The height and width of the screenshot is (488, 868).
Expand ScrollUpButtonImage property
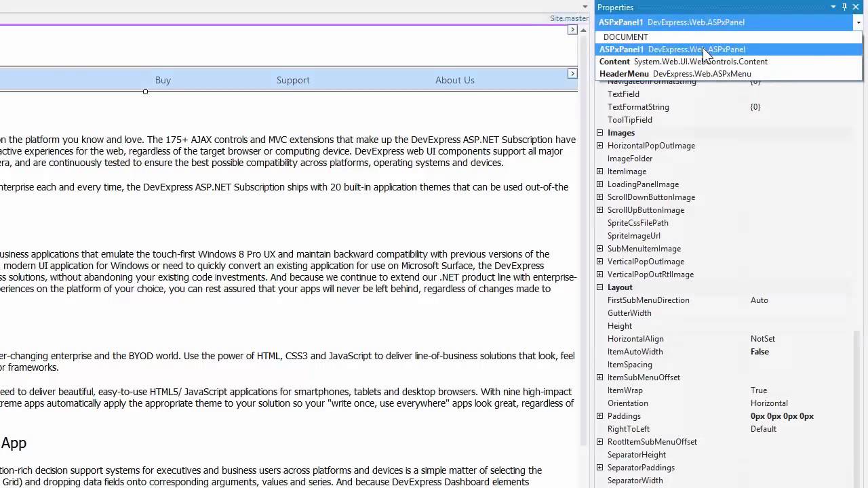click(599, 210)
